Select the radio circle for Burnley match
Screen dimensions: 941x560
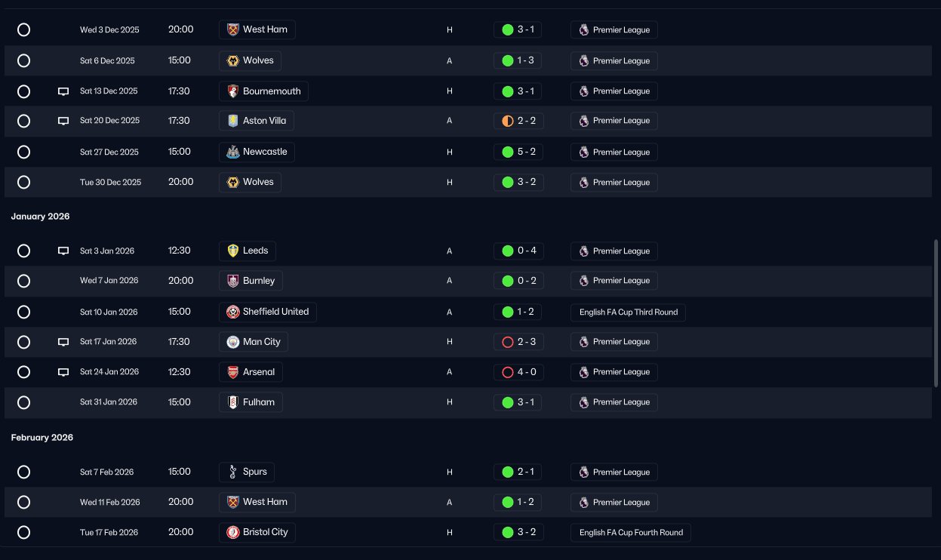23,281
